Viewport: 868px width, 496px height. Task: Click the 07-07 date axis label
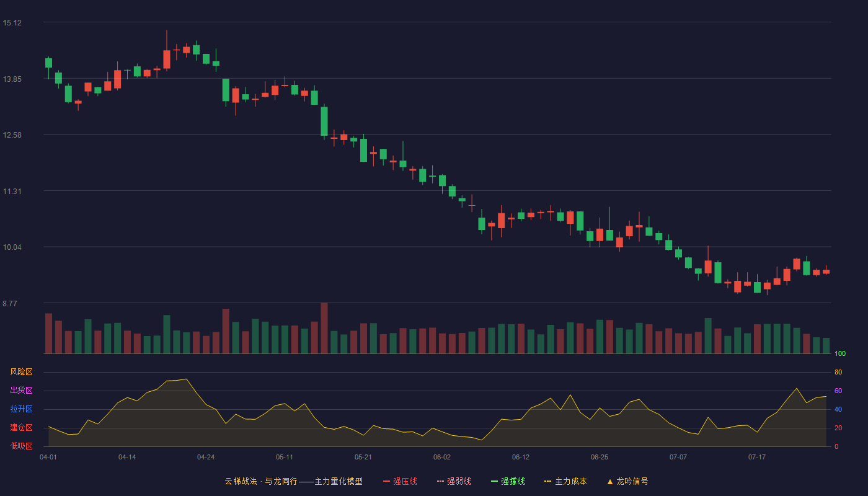tap(678, 457)
